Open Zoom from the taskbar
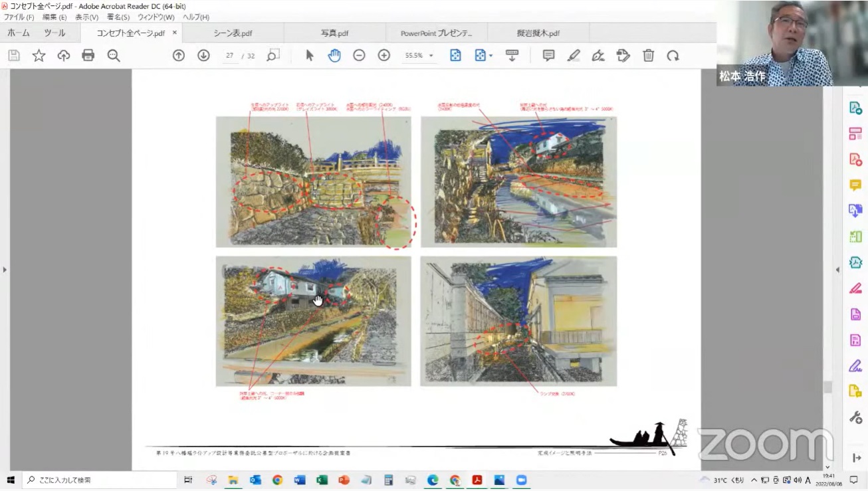The height and width of the screenshot is (491, 868). [x=522, y=480]
